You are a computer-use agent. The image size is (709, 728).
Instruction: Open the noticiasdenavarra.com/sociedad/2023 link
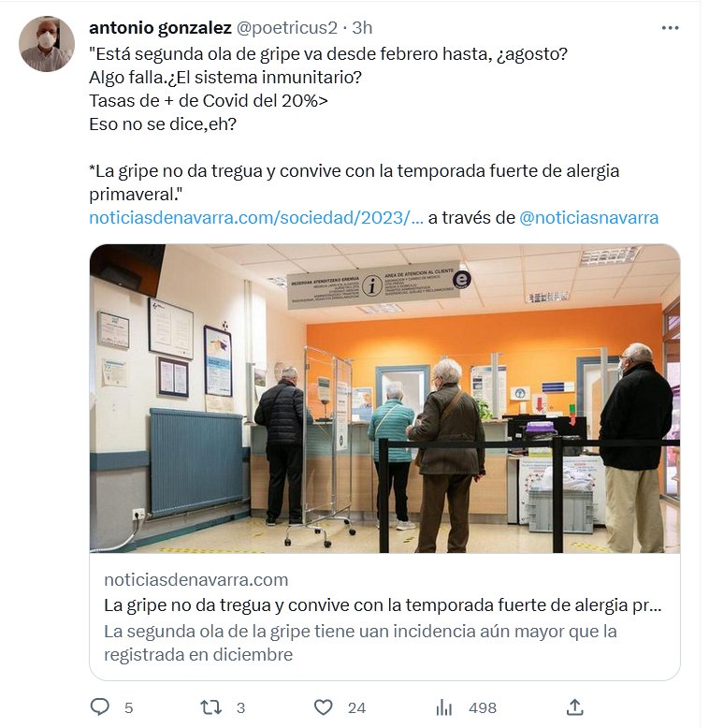(x=256, y=217)
